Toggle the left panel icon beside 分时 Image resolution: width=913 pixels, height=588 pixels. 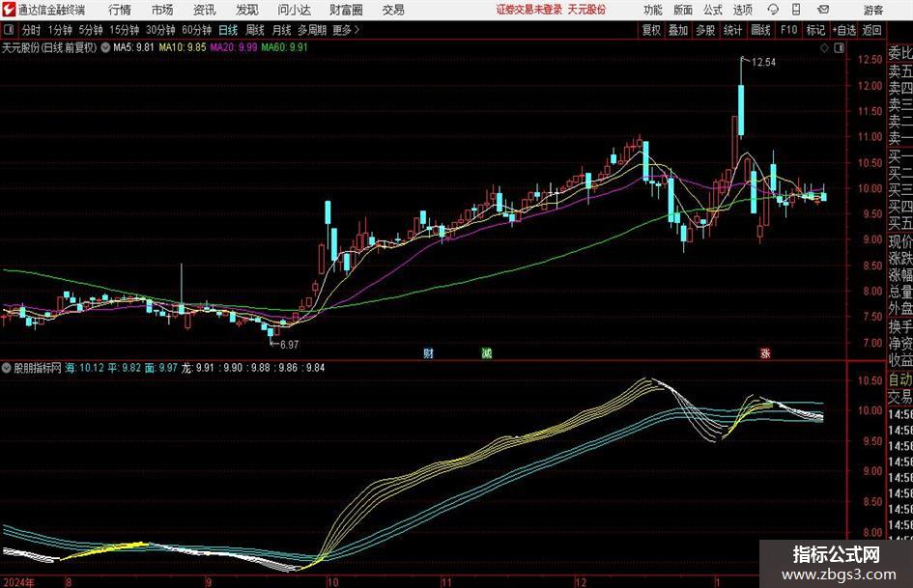[x=8, y=30]
